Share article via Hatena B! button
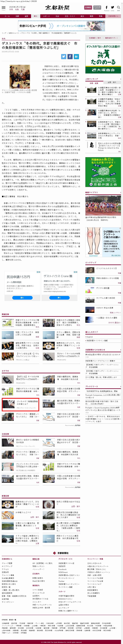 point(76,56)
